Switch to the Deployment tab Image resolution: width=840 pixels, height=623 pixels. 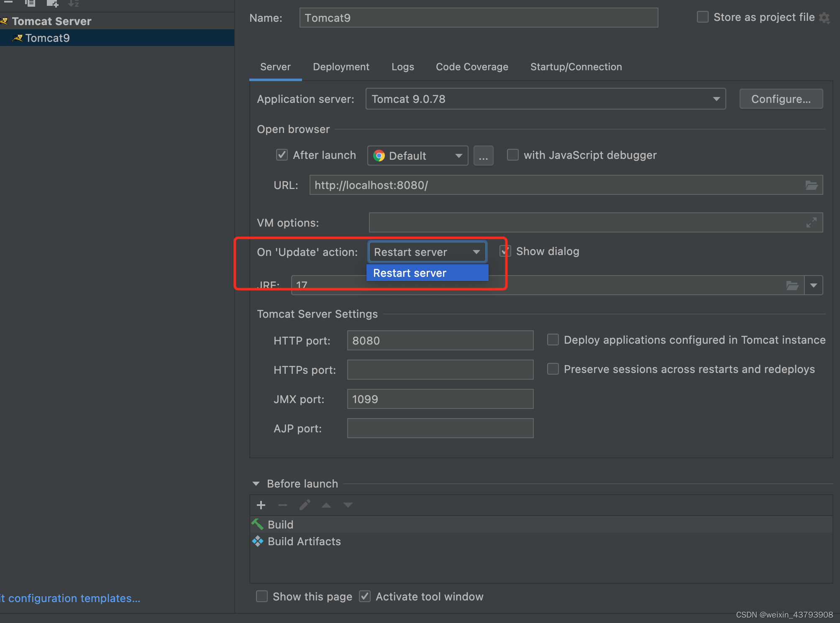[x=339, y=67]
